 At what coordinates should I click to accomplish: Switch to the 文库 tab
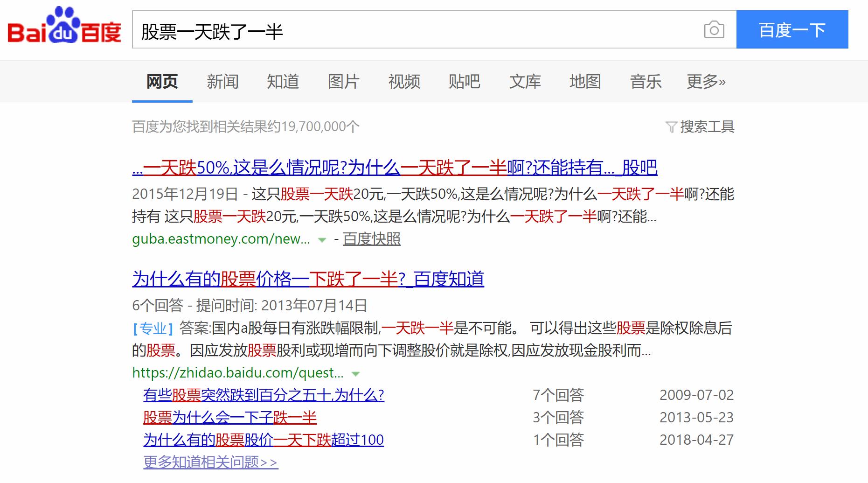(x=525, y=81)
